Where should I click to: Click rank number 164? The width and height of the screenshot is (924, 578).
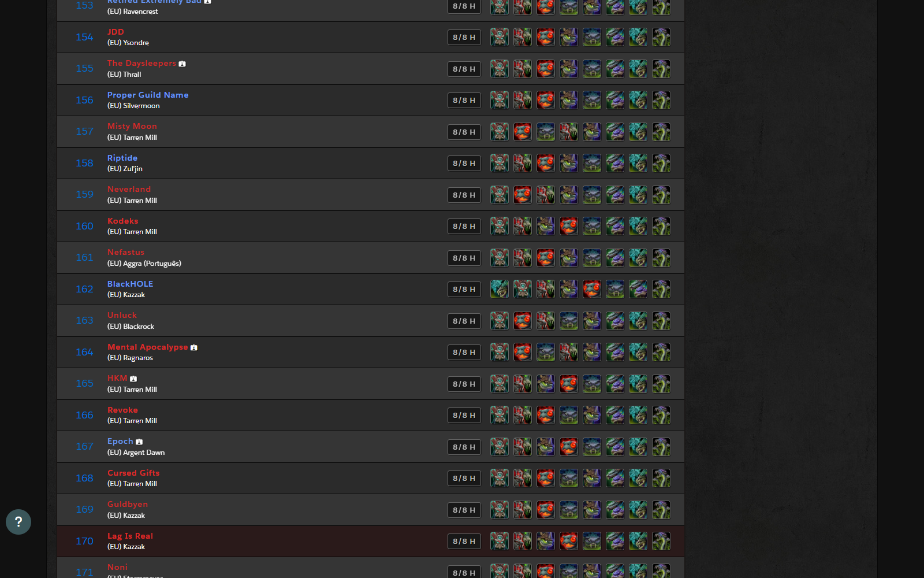coord(84,352)
